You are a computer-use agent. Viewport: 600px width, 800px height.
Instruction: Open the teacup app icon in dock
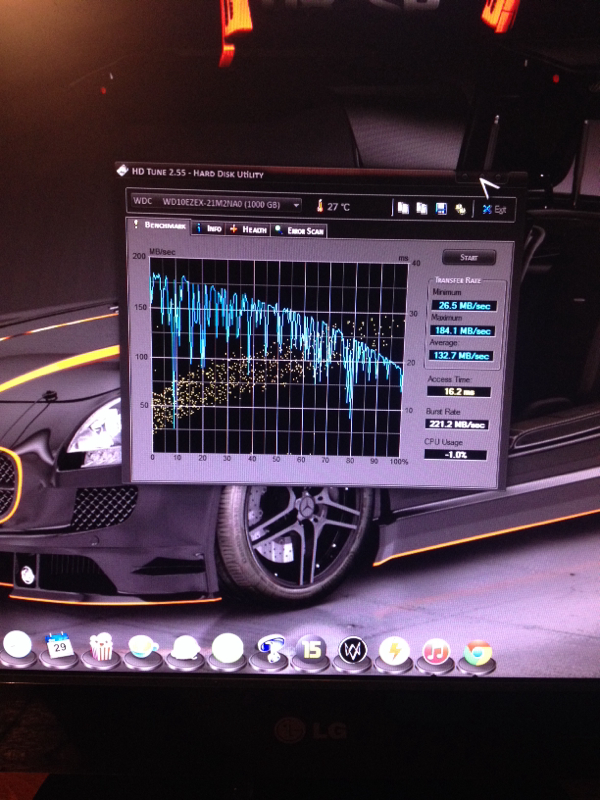pos(143,647)
